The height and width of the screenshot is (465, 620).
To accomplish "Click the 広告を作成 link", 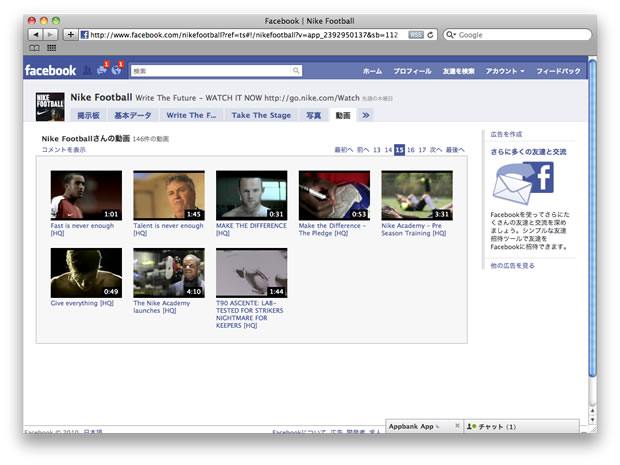I will coord(506,134).
